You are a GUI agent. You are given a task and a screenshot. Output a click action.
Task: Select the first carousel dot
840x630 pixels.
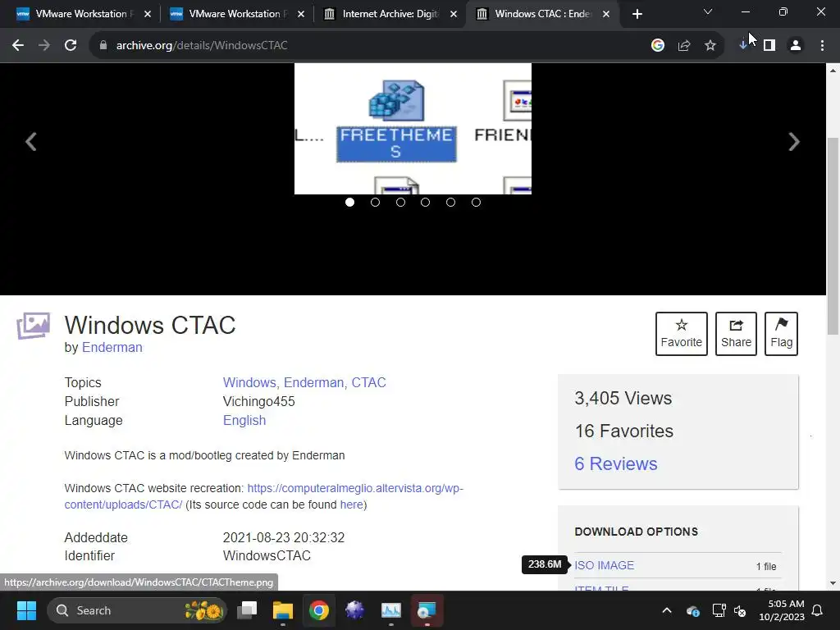(349, 202)
